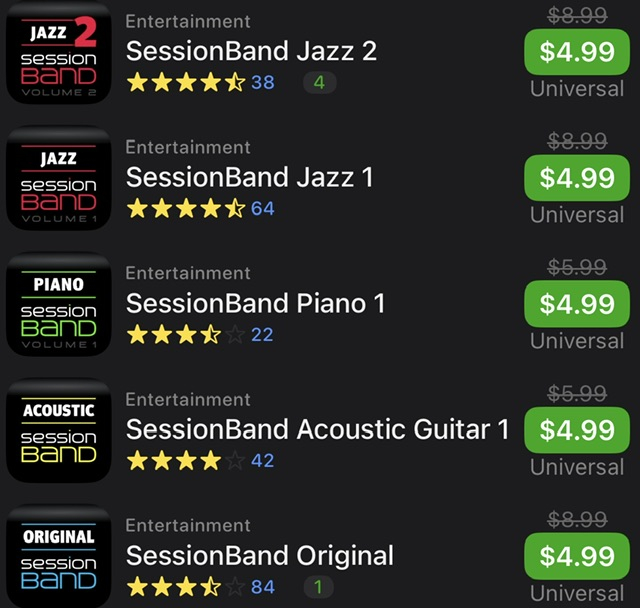
Task: Select the SessionBand Jazz 1 title
Action: pos(249,177)
